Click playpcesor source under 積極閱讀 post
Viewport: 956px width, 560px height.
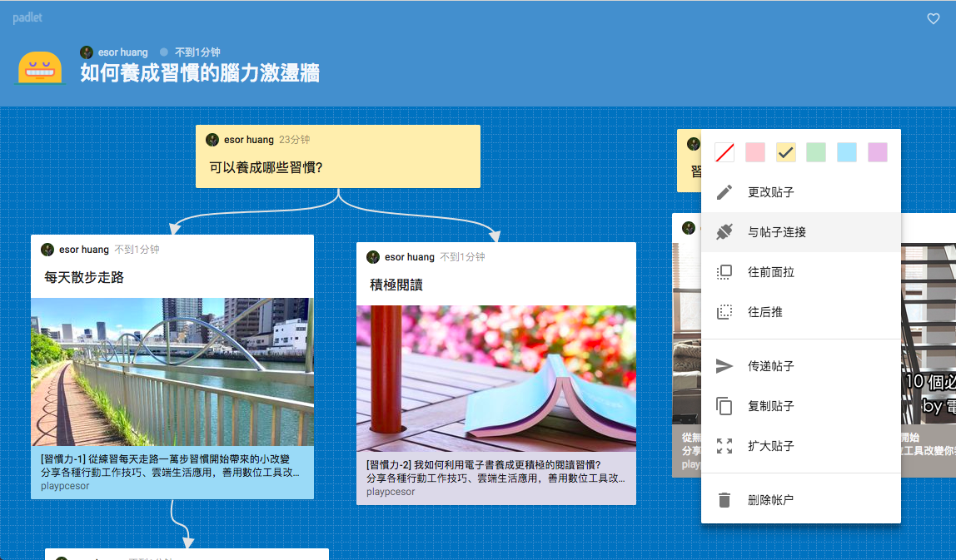pyautogui.click(x=391, y=492)
